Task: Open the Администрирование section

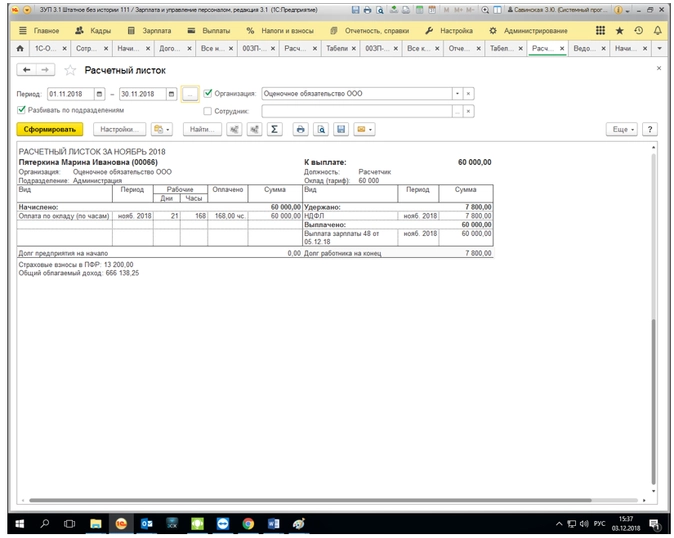Action: click(x=528, y=31)
